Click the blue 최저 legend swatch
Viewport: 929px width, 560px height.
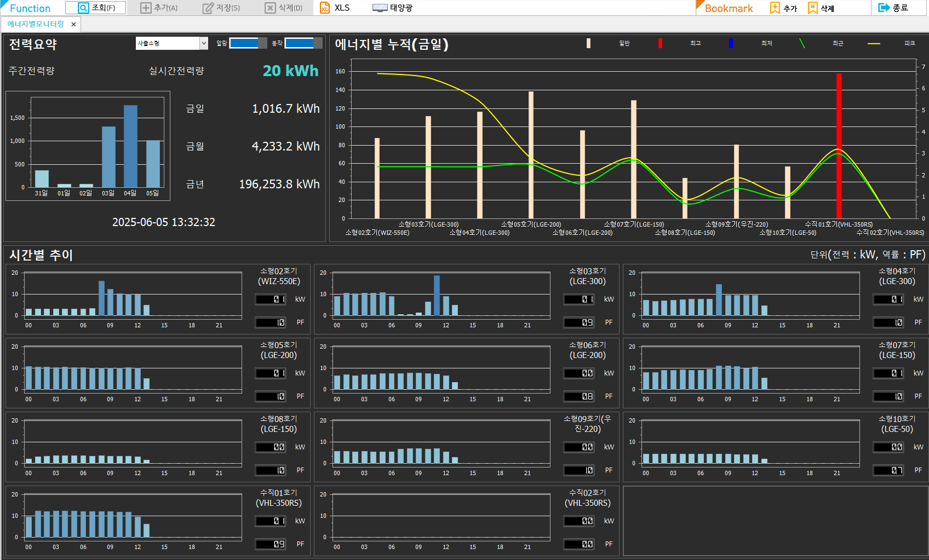731,43
